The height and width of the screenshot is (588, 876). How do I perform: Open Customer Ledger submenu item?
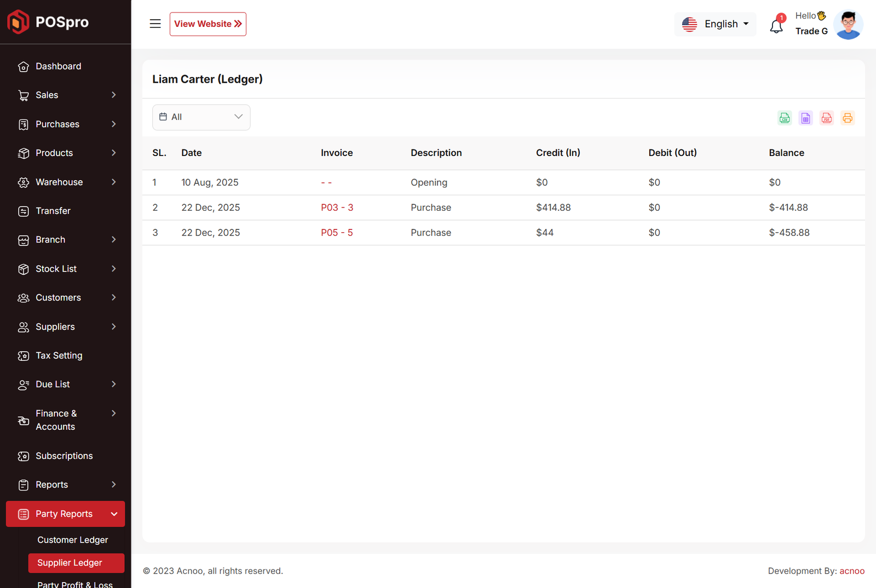[x=73, y=540]
